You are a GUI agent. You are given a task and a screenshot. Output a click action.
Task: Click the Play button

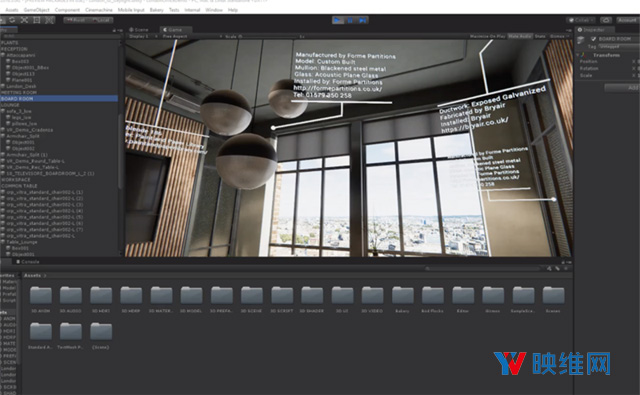[x=338, y=20]
